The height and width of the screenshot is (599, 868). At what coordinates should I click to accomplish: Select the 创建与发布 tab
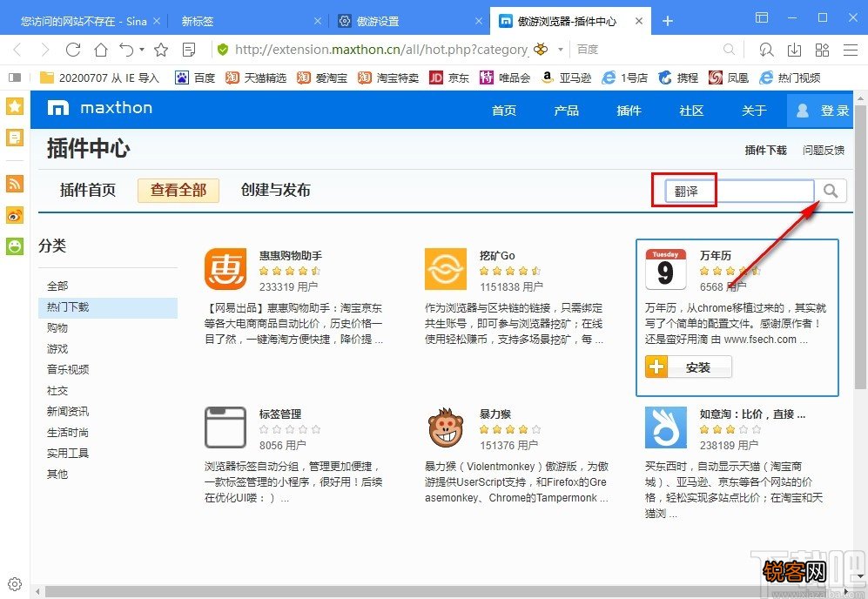pyautogui.click(x=276, y=191)
